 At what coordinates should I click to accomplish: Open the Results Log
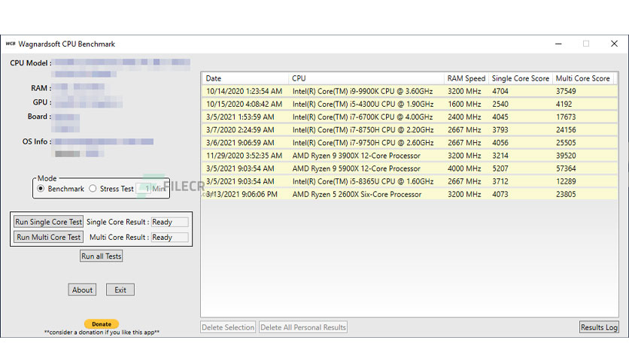pos(599,327)
